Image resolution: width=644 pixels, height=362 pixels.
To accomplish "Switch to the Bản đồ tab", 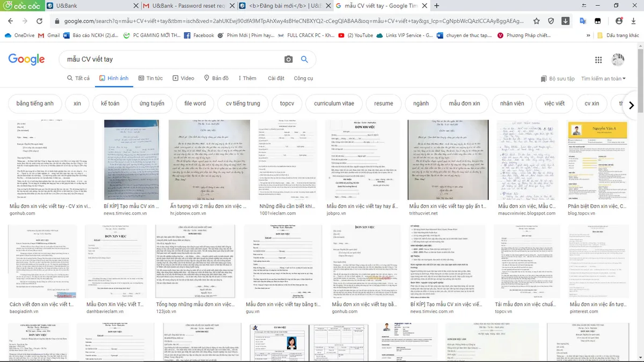I will (x=216, y=78).
